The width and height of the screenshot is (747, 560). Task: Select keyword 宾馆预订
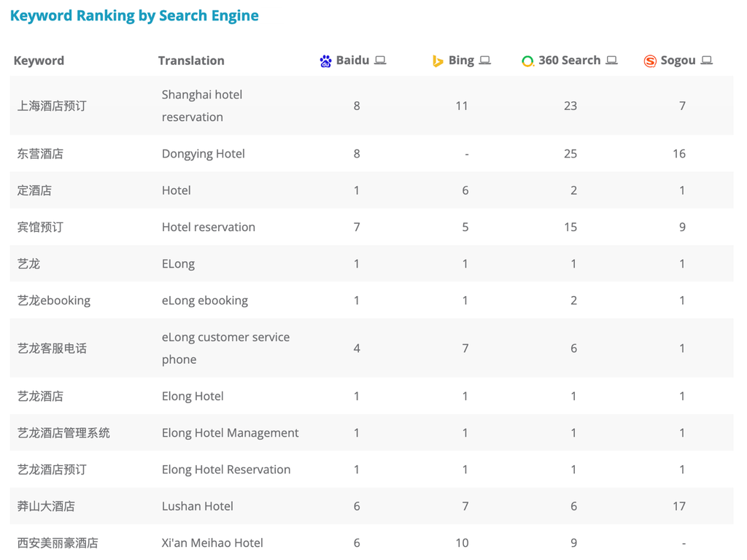(x=40, y=227)
